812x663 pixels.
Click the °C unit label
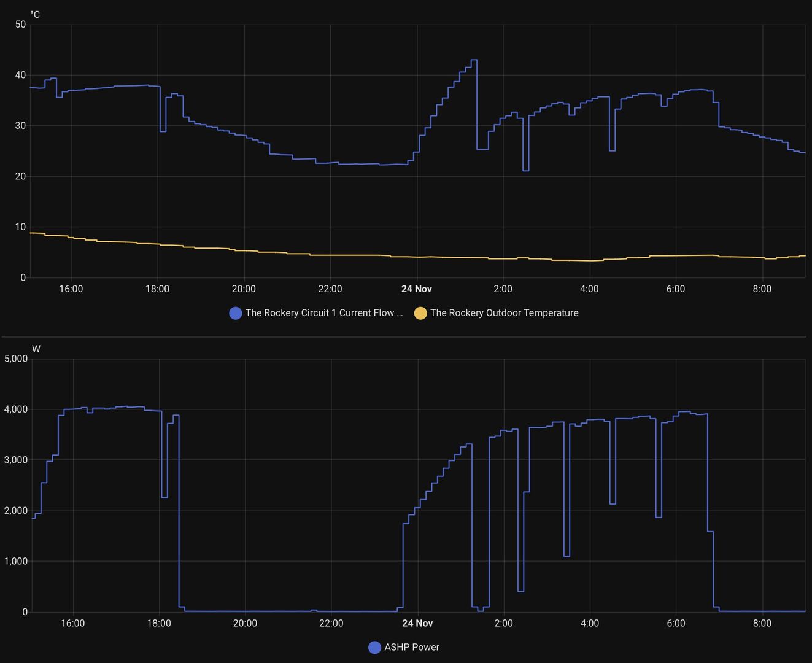[x=35, y=15]
